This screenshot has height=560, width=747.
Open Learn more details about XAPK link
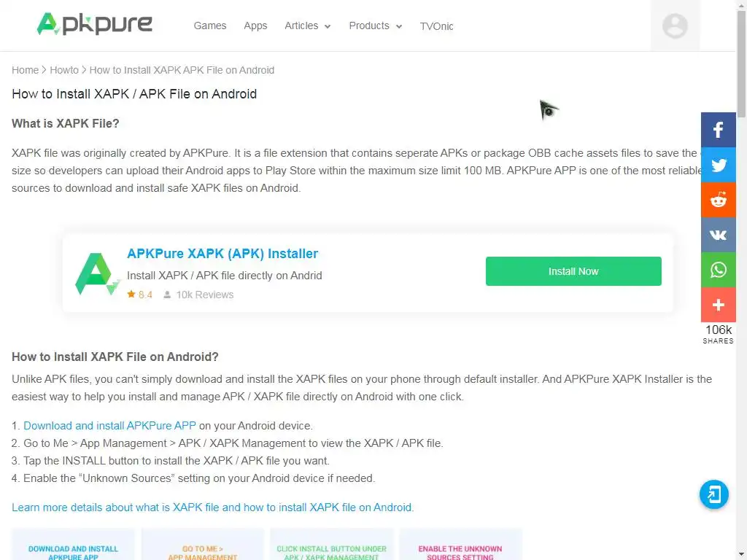click(213, 507)
